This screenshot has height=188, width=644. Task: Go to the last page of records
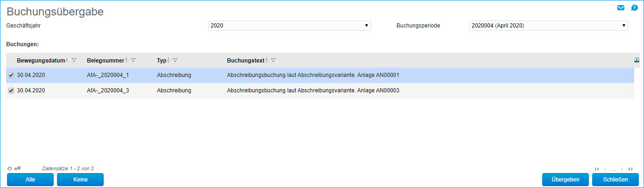tap(630, 169)
